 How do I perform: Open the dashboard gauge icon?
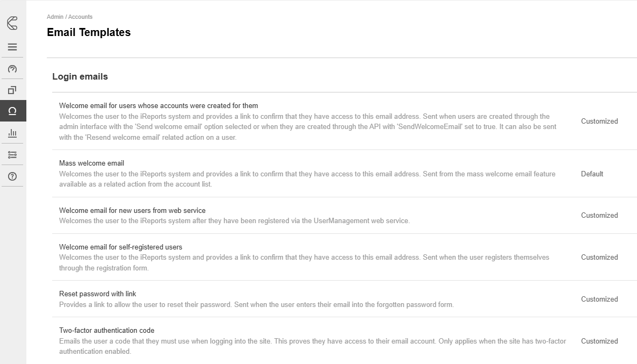(12, 69)
